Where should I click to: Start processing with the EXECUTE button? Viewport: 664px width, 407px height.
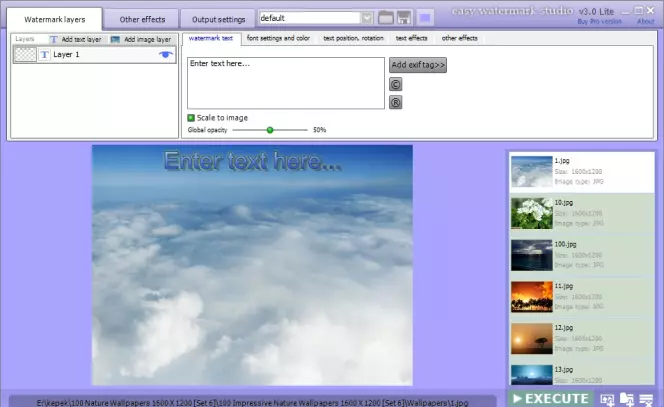pos(551,399)
